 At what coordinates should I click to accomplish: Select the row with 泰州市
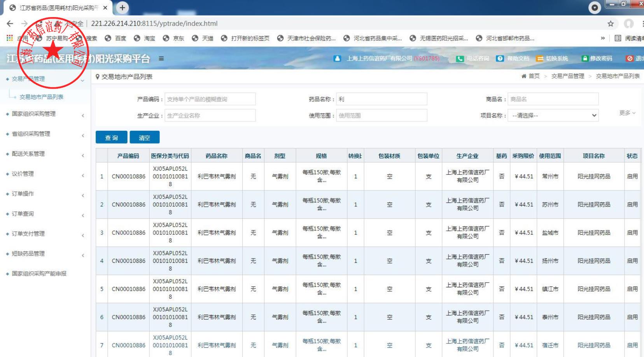pos(368,317)
